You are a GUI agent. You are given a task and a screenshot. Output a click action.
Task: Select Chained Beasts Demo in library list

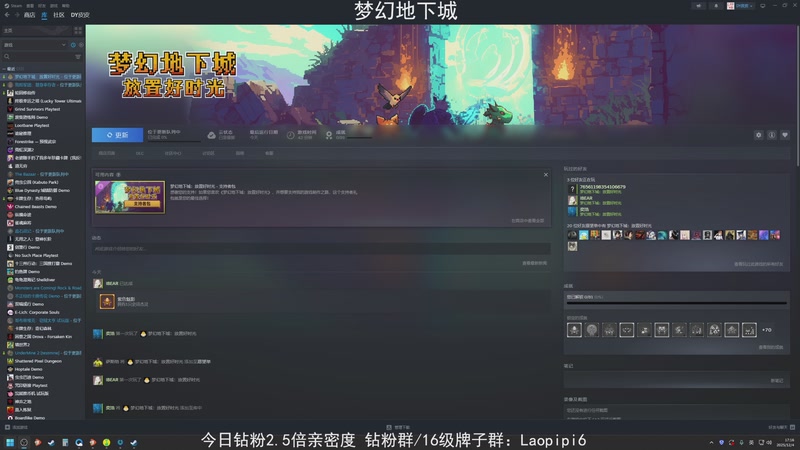click(35, 207)
